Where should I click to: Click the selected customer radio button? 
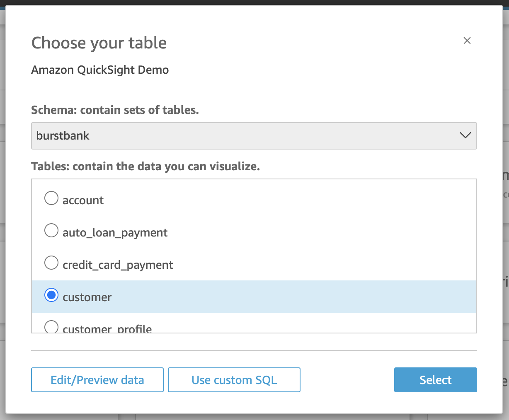pos(51,295)
